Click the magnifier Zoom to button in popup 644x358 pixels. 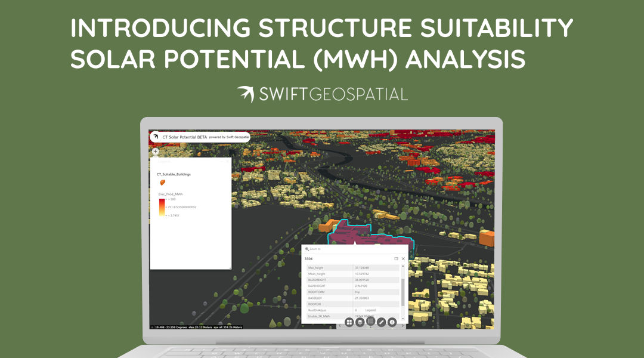tap(312, 249)
